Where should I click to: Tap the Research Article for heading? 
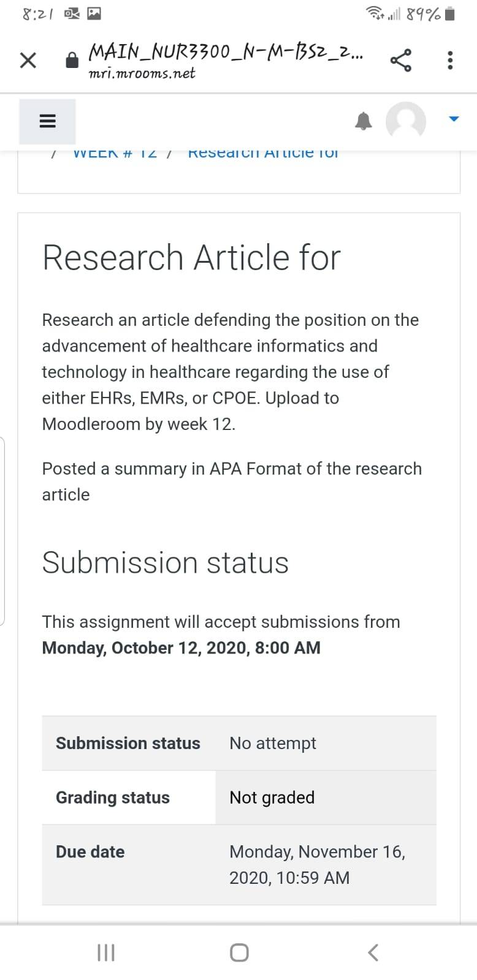(191, 257)
